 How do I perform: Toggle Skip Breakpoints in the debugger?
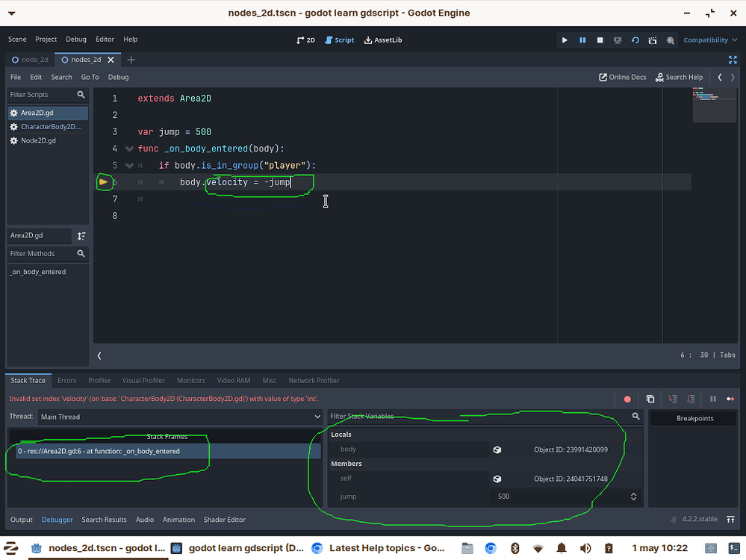coord(627,399)
